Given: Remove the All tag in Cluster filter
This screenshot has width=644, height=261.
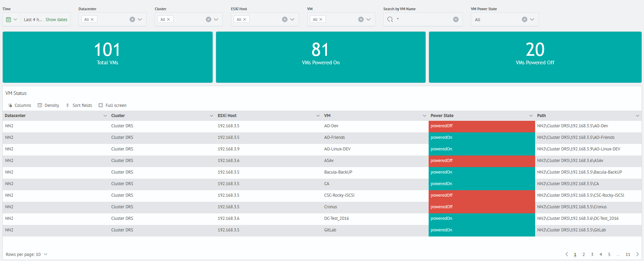Looking at the screenshot, I should pyautogui.click(x=168, y=19).
